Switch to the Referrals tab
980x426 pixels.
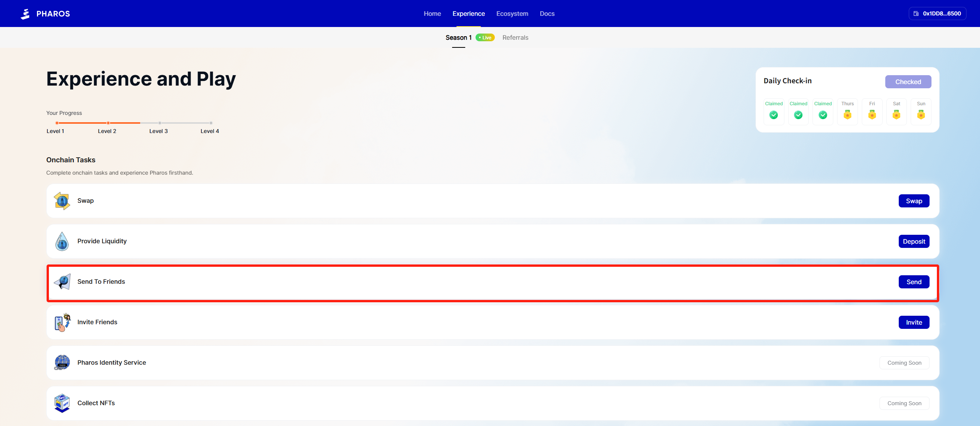(515, 37)
